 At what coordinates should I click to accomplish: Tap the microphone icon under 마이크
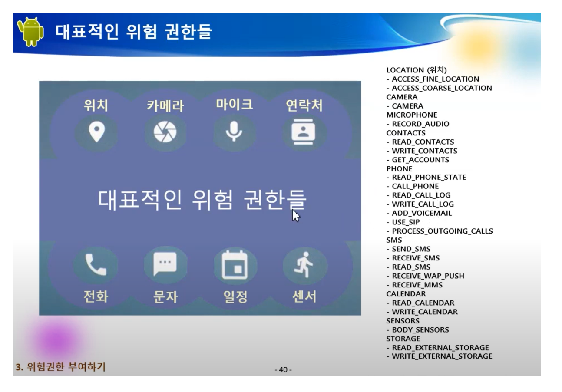pyautogui.click(x=234, y=131)
